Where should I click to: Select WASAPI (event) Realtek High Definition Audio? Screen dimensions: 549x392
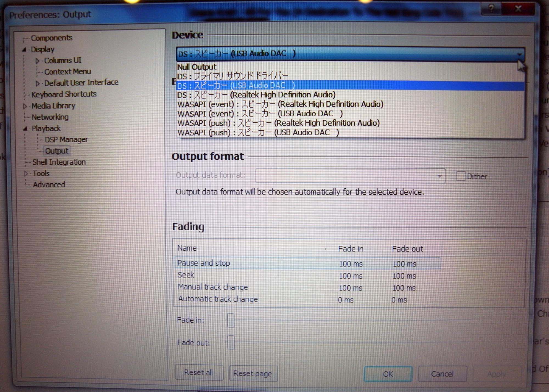coord(350,104)
